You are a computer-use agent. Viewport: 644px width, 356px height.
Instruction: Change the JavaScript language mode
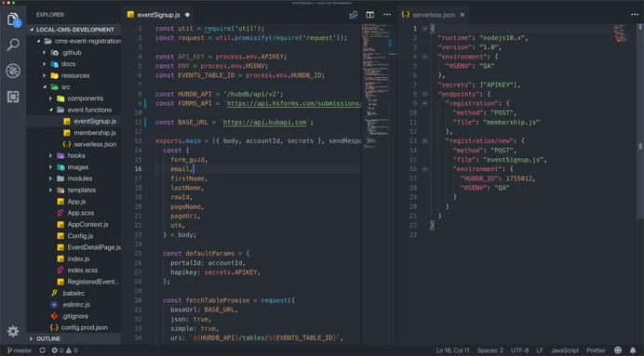pos(565,350)
